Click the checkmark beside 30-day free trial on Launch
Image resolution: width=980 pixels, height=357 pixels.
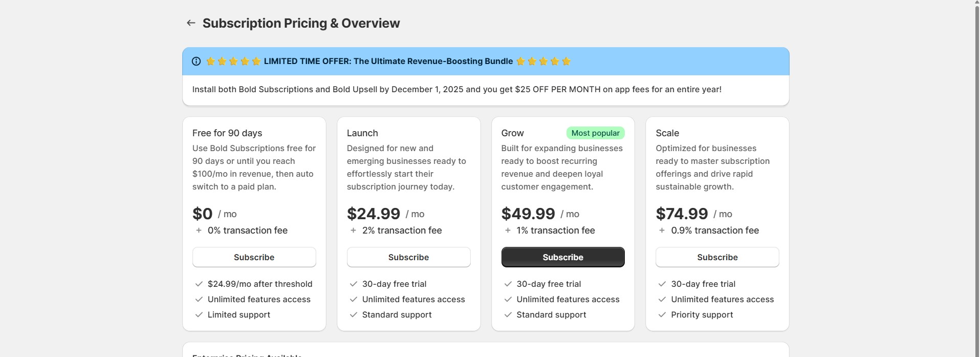(x=353, y=284)
